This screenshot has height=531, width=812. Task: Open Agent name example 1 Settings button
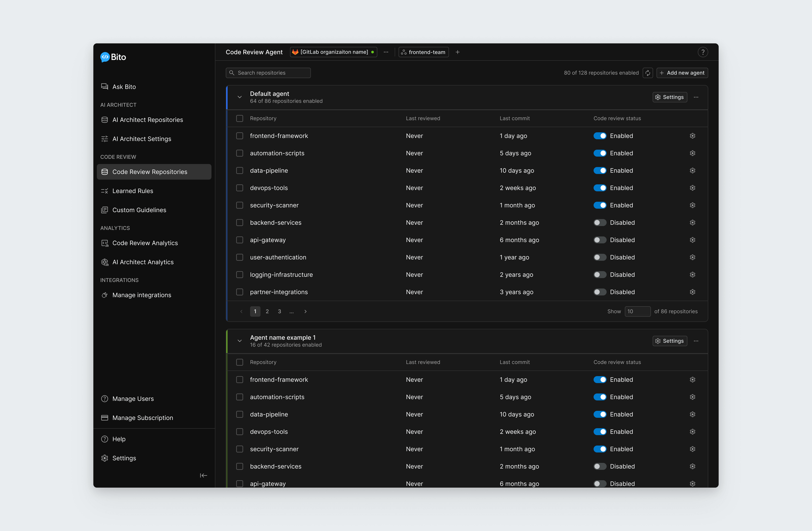[670, 341]
